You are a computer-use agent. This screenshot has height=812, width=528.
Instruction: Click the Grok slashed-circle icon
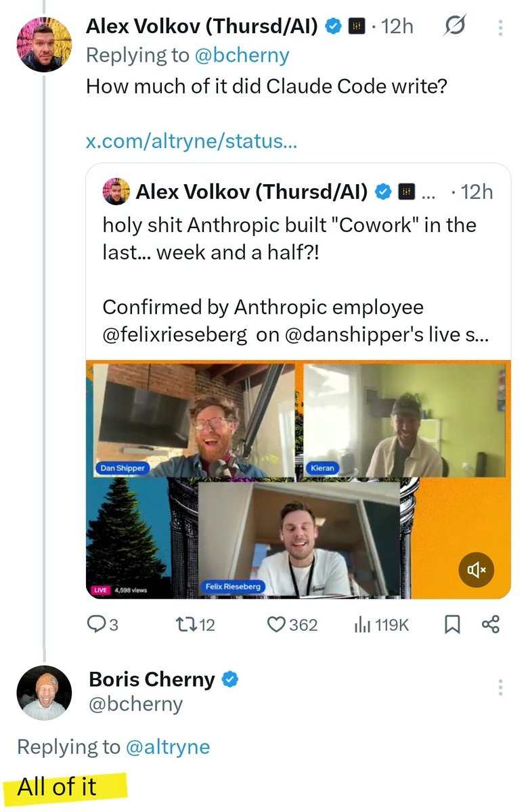pyautogui.click(x=454, y=27)
